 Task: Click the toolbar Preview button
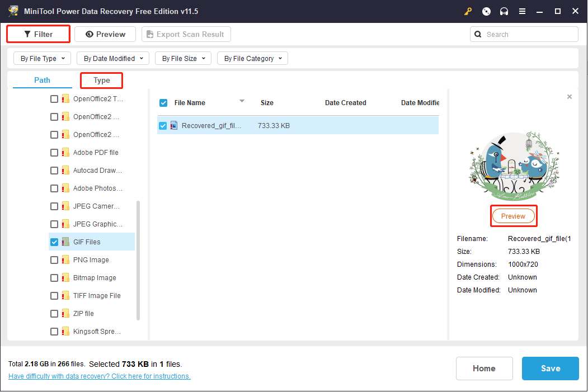[105, 34]
